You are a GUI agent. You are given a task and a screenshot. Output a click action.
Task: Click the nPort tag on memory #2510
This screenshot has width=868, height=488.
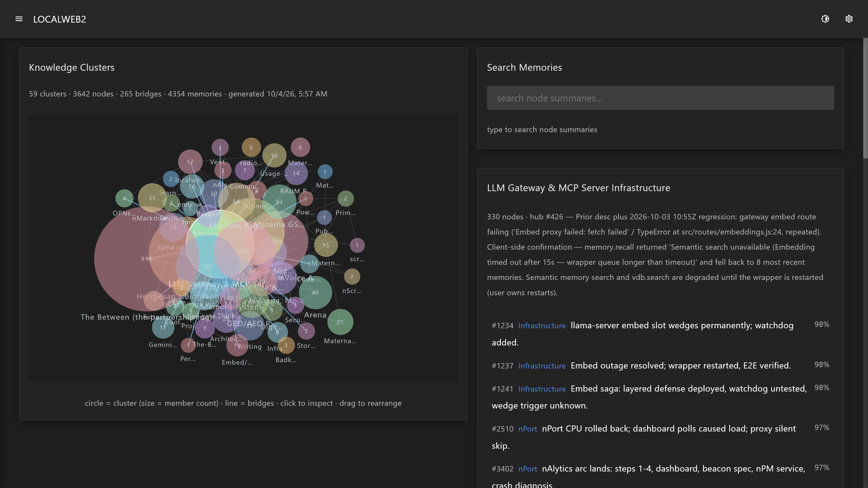pos(528,429)
